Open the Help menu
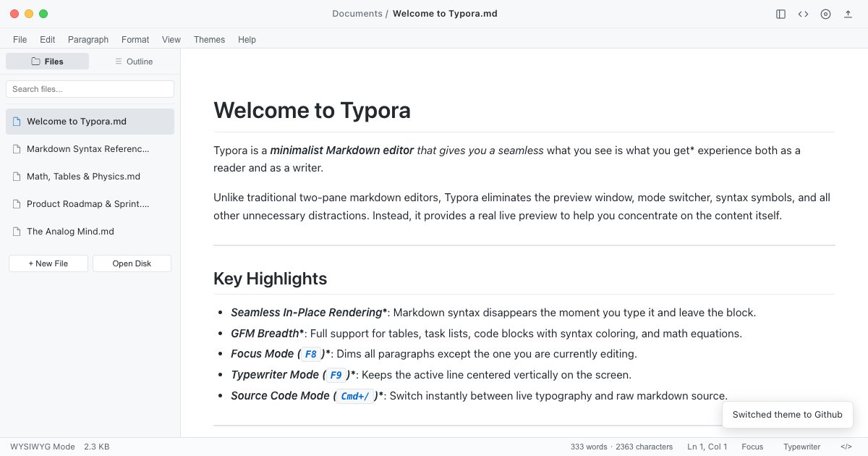The height and width of the screenshot is (456, 868). [x=247, y=40]
